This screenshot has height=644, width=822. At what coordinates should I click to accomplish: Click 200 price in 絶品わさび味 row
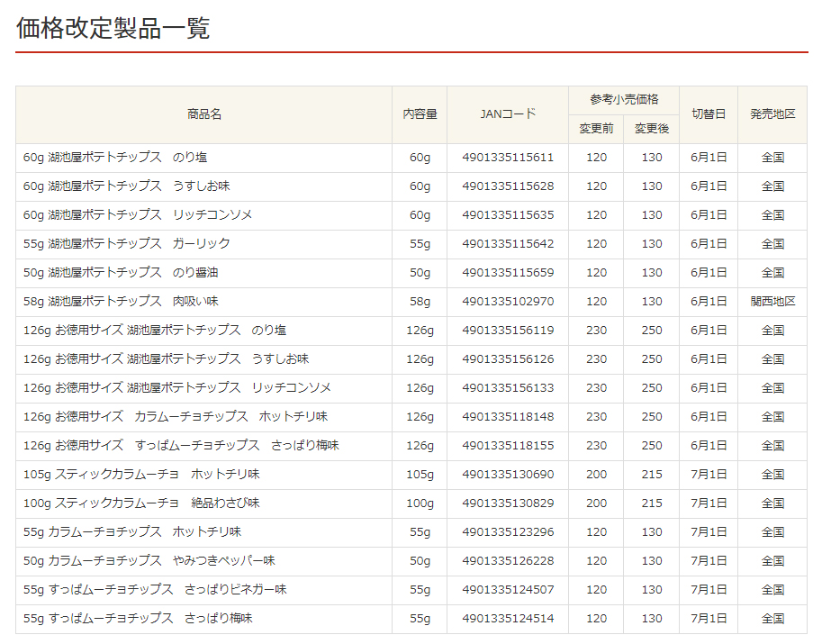coord(596,503)
